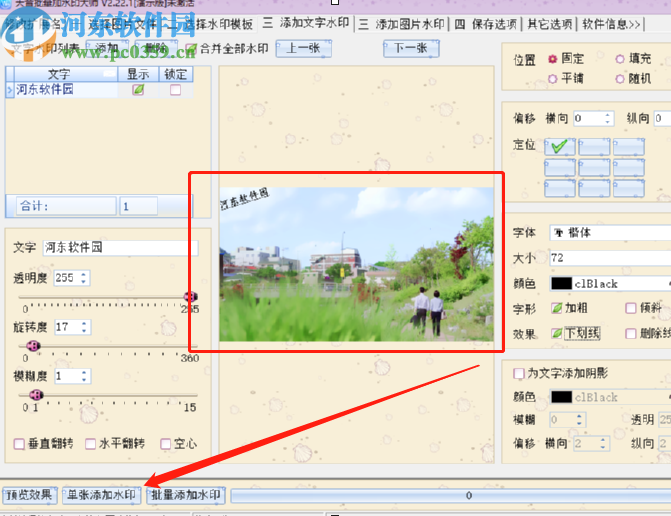The image size is (671, 516).
Task: Open the 选择水印模板 tab
Action: point(218,24)
